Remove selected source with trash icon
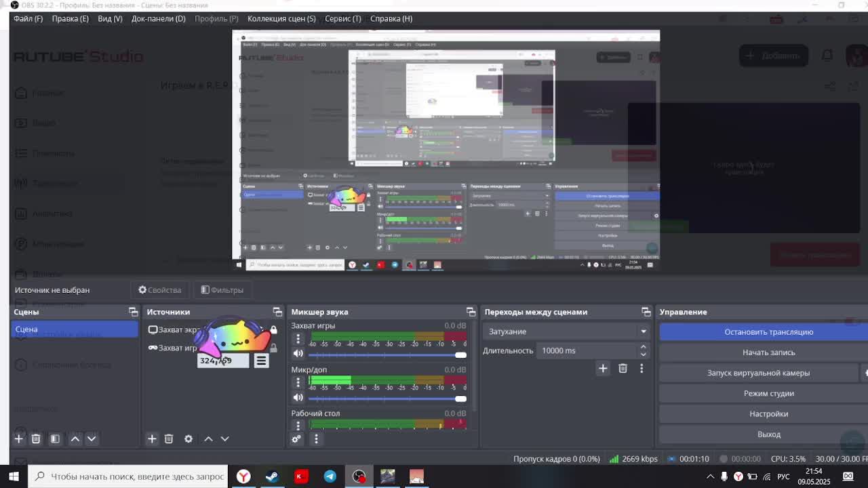This screenshot has height=488, width=868. (x=169, y=439)
